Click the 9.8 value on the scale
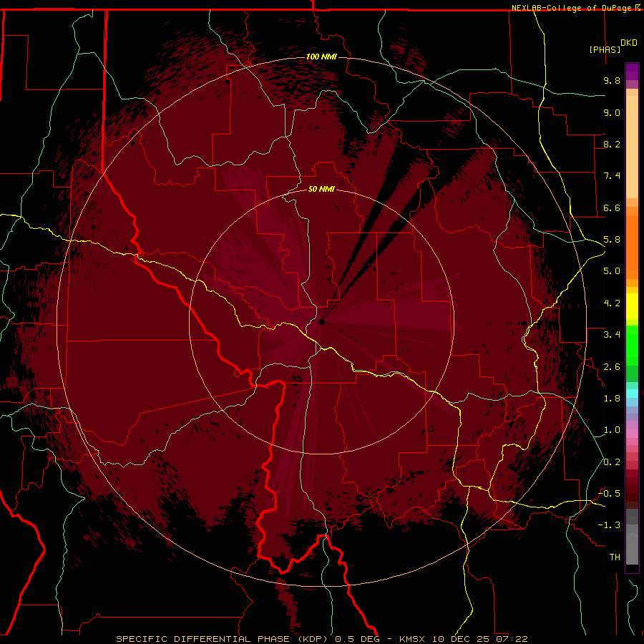The width and height of the screenshot is (644, 644). coord(612,80)
